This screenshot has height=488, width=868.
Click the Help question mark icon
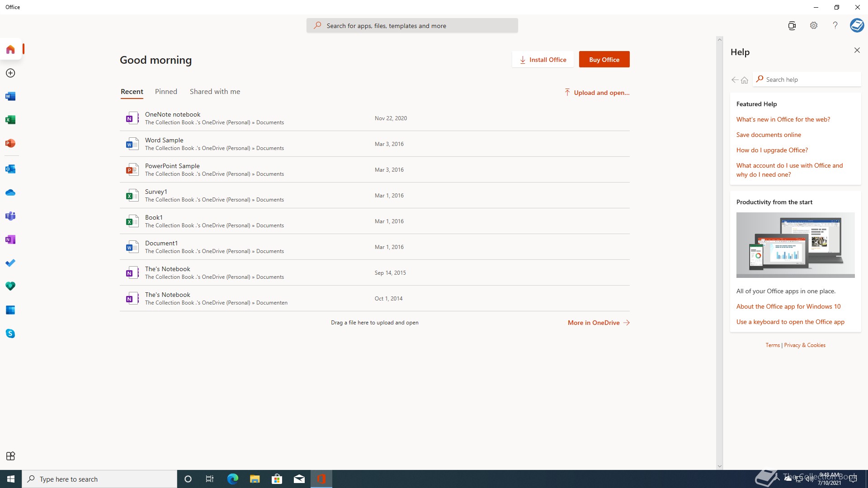tap(835, 26)
